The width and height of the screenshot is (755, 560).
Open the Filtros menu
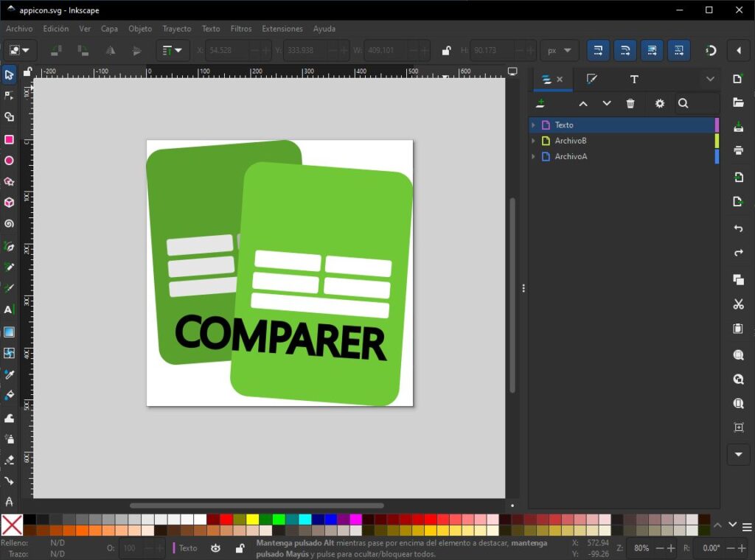(241, 29)
